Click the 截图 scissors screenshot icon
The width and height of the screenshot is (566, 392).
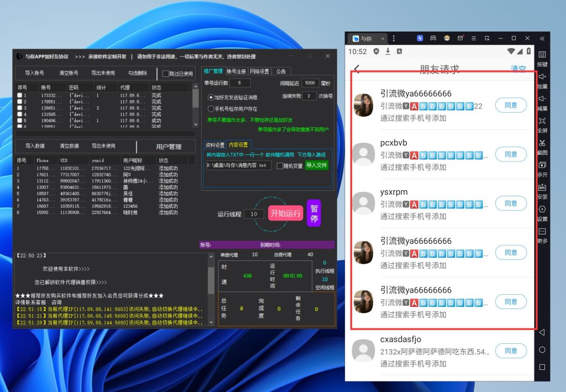542,144
